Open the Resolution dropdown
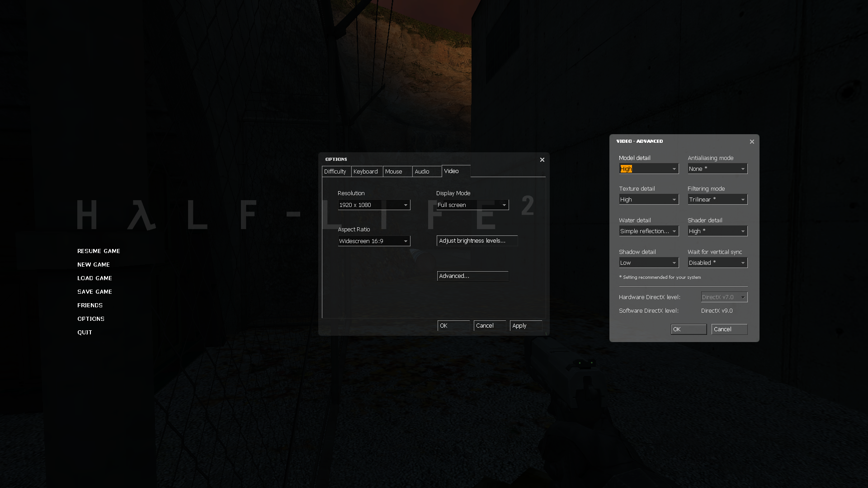868x488 pixels. pyautogui.click(x=374, y=205)
